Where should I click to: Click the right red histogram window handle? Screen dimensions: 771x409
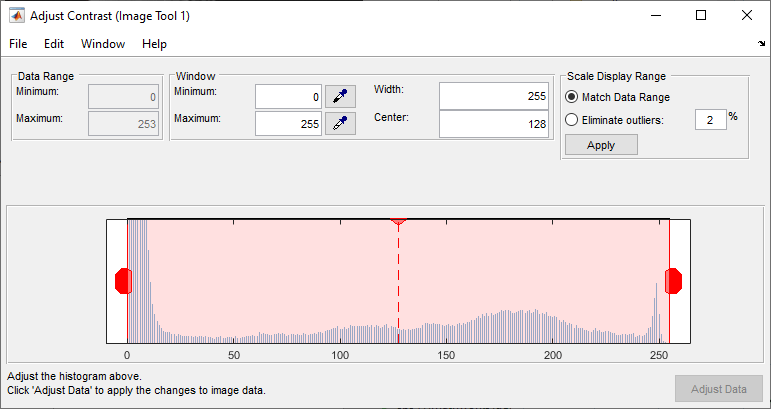tap(673, 281)
